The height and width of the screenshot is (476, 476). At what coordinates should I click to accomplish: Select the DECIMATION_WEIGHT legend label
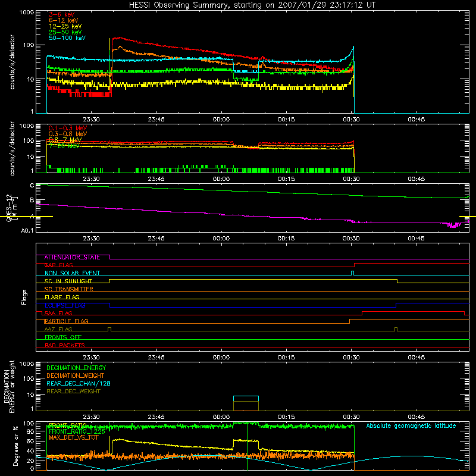(76, 375)
